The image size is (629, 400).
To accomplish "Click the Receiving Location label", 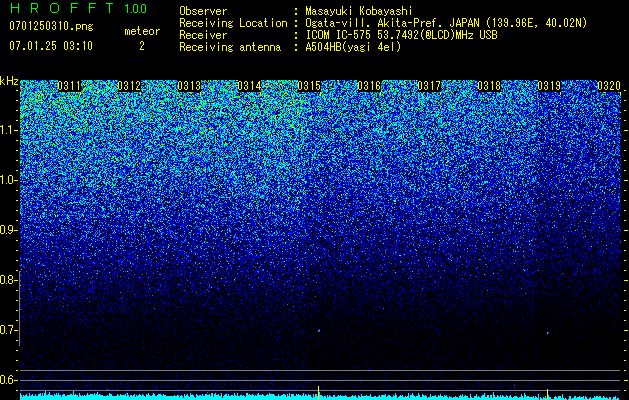I will [x=233, y=23].
